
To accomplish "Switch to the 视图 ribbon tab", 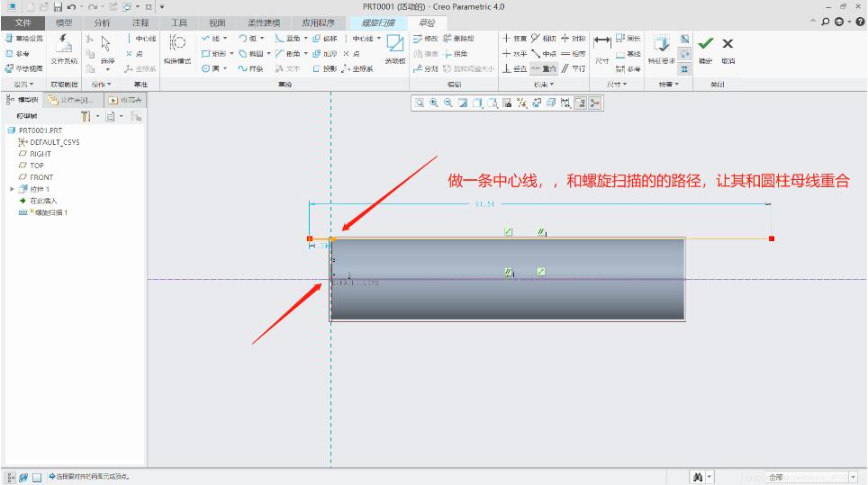I will pos(217,22).
